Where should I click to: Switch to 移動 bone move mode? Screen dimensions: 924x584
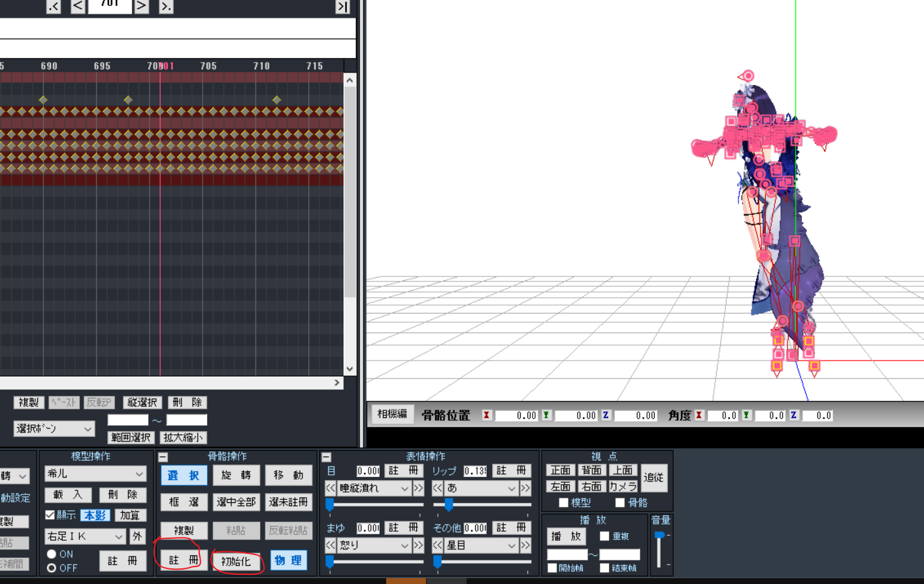click(288, 475)
